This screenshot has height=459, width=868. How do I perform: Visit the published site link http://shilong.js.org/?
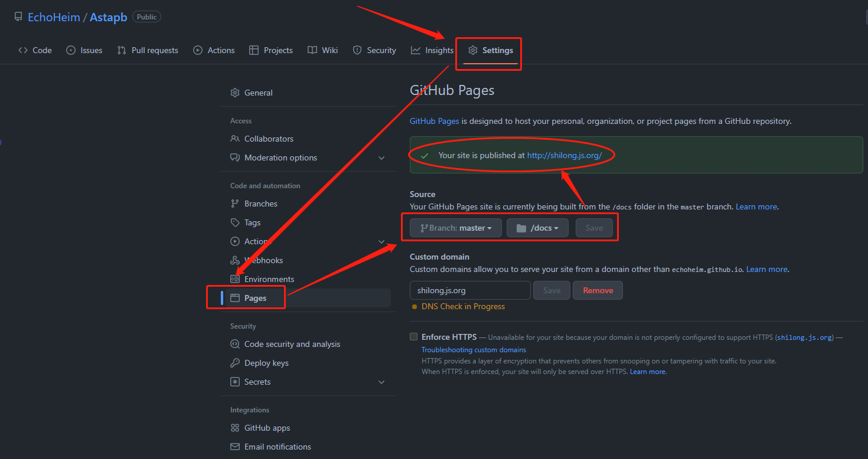point(564,155)
